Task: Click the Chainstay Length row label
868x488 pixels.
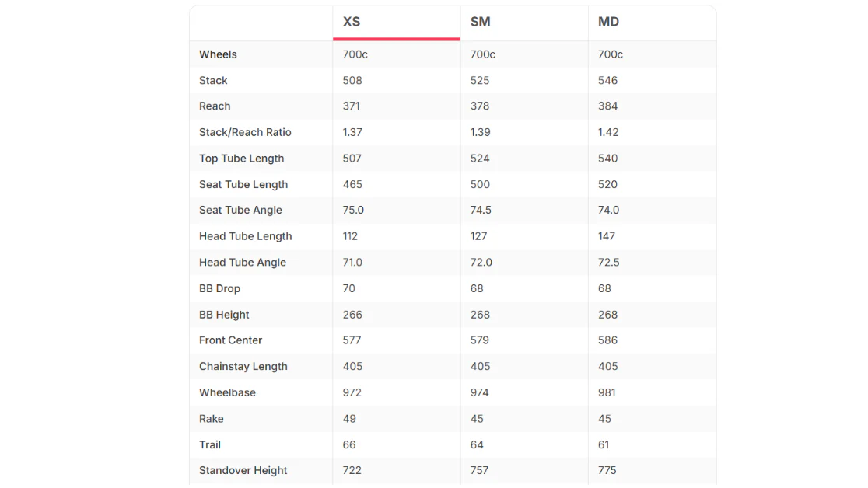Action: [243, 366]
